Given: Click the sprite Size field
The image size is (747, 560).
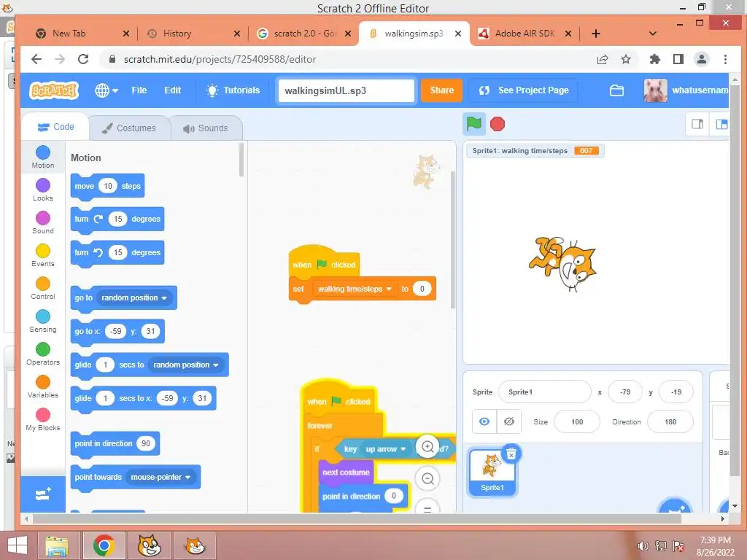Looking at the screenshot, I should coord(577,421).
